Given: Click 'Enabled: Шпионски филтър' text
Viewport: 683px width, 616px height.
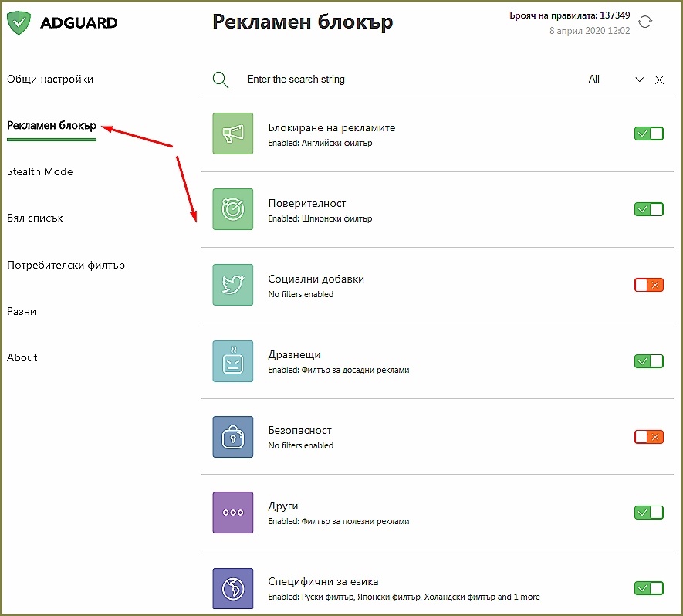Looking at the screenshot, I should click(320, 218).
